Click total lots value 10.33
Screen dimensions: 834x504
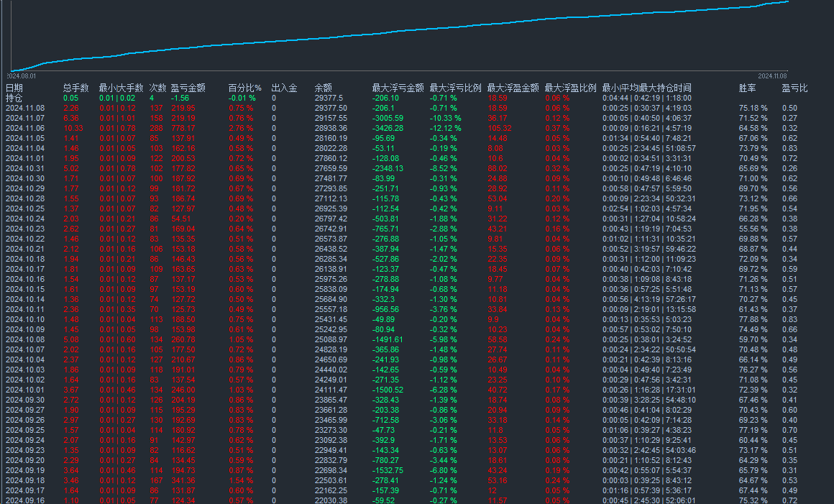coord(73,128)
